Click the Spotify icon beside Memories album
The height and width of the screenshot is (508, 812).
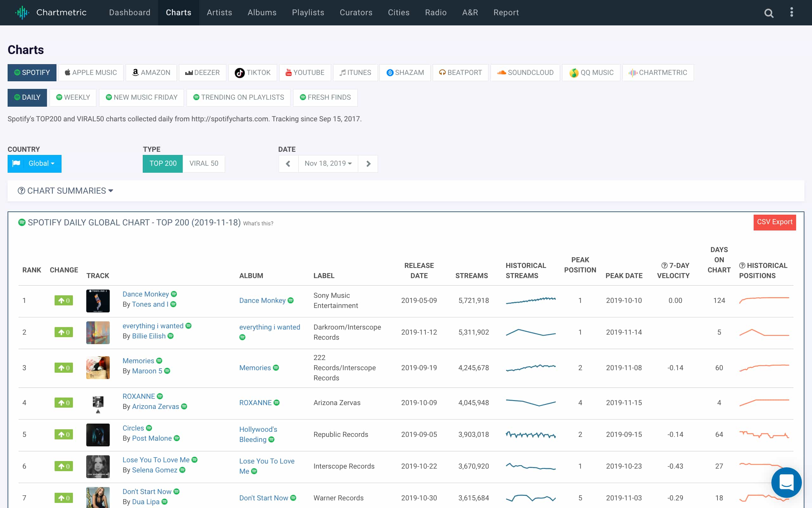pyautogui.click(x=276, y=368)
